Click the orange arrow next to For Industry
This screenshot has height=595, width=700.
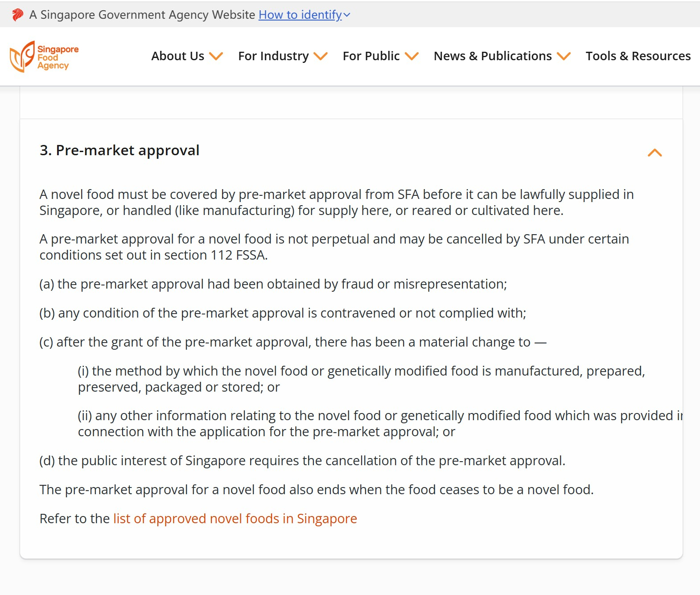coord(321,56)
